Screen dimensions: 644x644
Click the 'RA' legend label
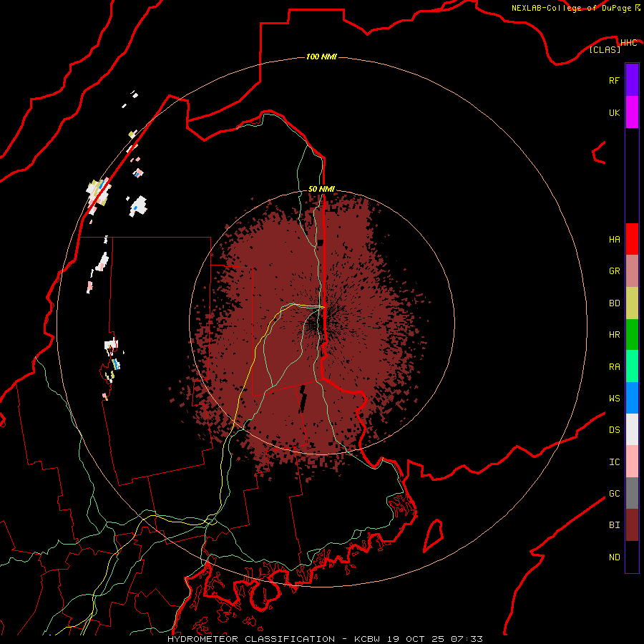click(614, 366)
